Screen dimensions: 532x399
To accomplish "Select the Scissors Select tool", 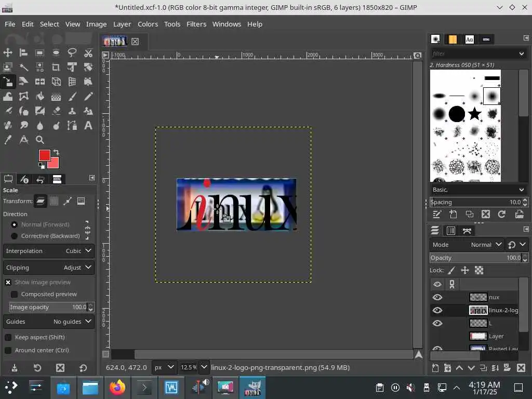I will 88,52.
